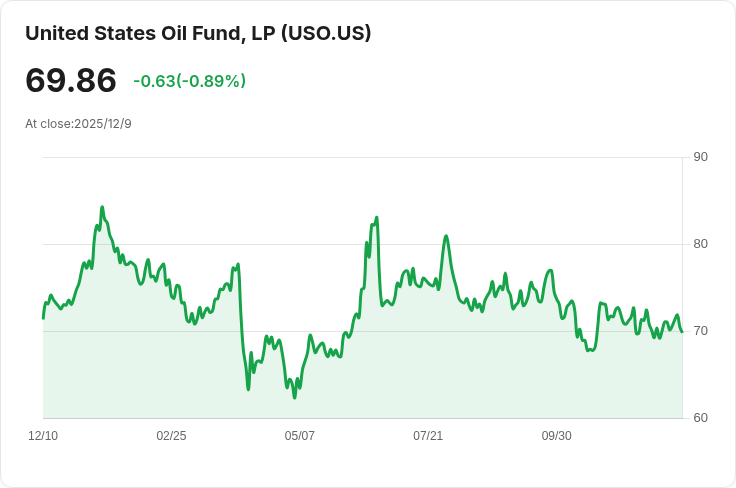Image resolution: width=736 pixels, height=488 pixels.
Task: Click the leftmost start of the price line
Action: [43, 317]
